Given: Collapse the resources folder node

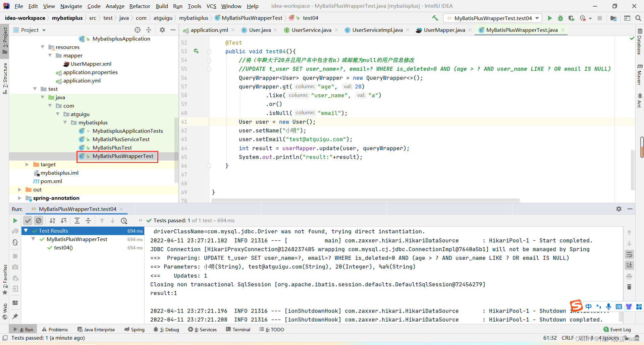Looking at the screenshot, I should pyautogui.click(x=43, y=47).
